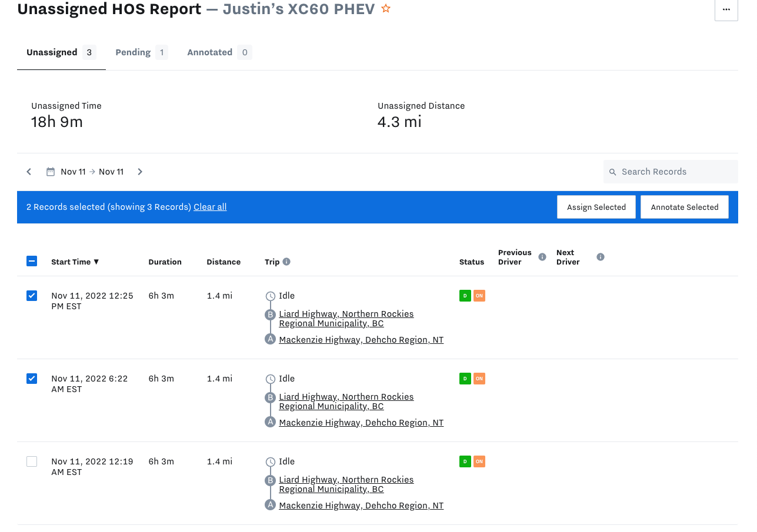The image size is (757, 532).
Task: Click the select-all checkbox in the table header
Action: (32, 260)
